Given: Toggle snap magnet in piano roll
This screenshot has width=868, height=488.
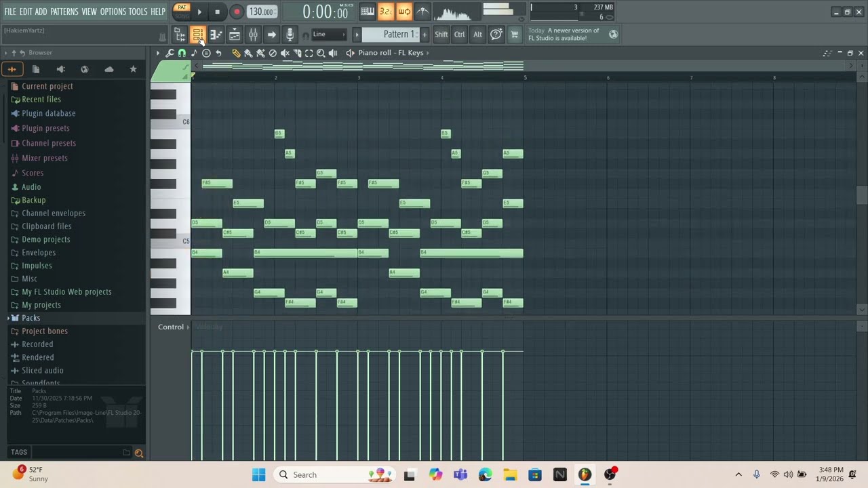Looking at the screenshot, I should click(x=182, y=53).
